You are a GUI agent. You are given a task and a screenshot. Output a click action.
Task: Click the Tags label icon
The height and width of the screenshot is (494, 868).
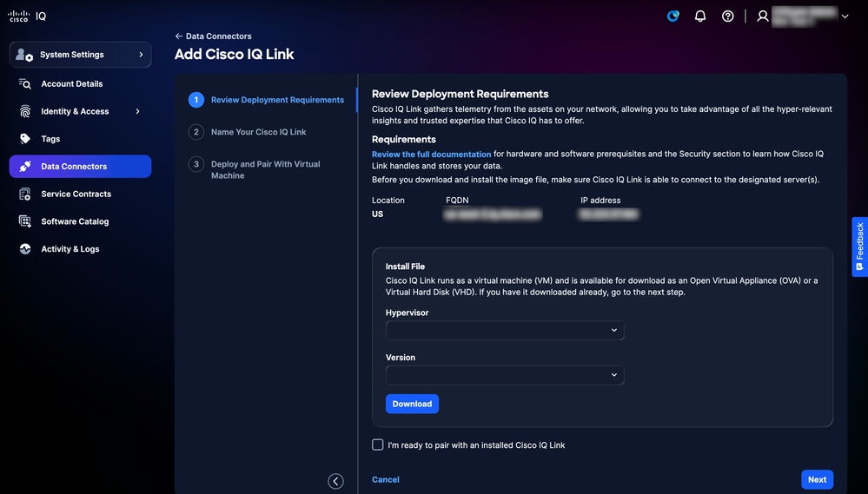[25, 139]
